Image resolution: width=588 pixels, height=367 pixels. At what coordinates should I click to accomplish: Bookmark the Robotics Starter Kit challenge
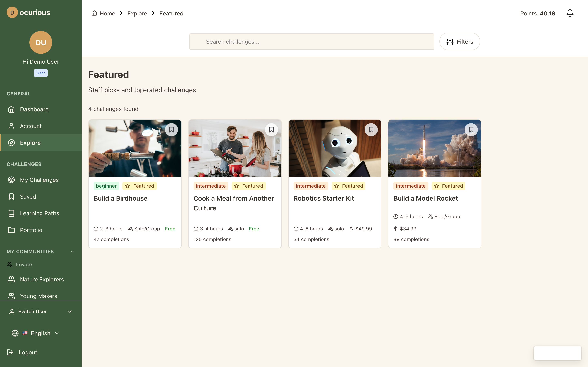tap(371, 129)
